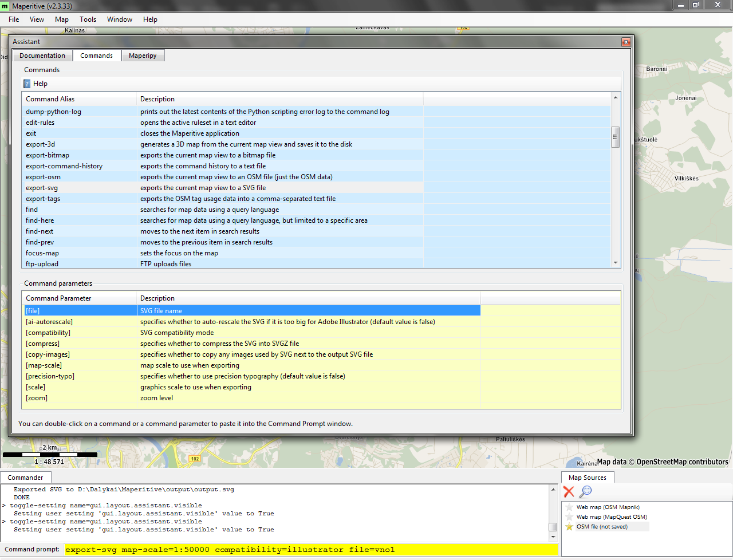This screenshot has width=733, height=560.
Task: Select the [compress] parameter row
Action: tap(321, 344)
